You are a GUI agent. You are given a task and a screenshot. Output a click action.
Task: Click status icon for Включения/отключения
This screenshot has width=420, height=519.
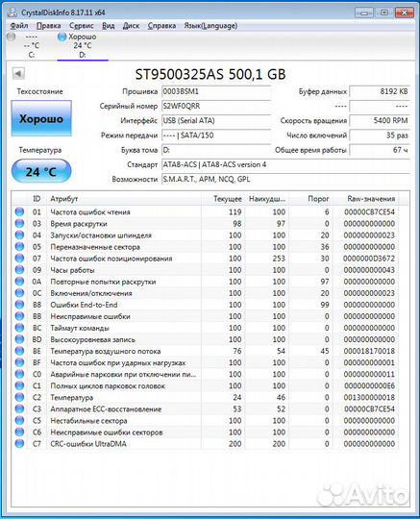(x=19, y=293)
